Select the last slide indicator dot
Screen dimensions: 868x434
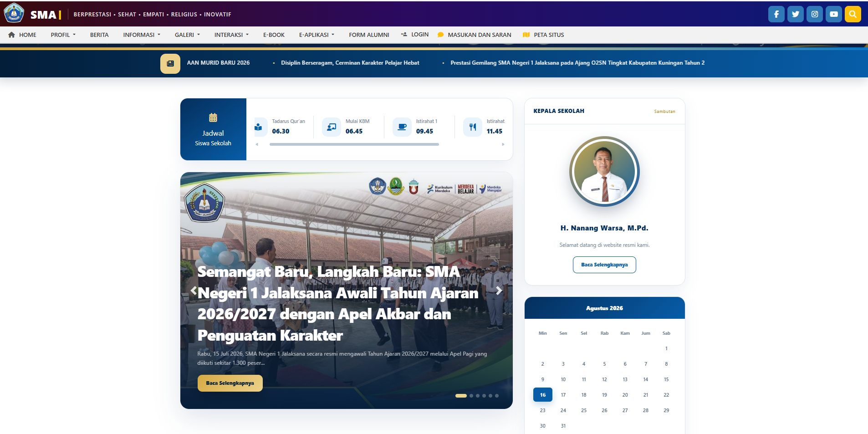click(x=497, y=396)
